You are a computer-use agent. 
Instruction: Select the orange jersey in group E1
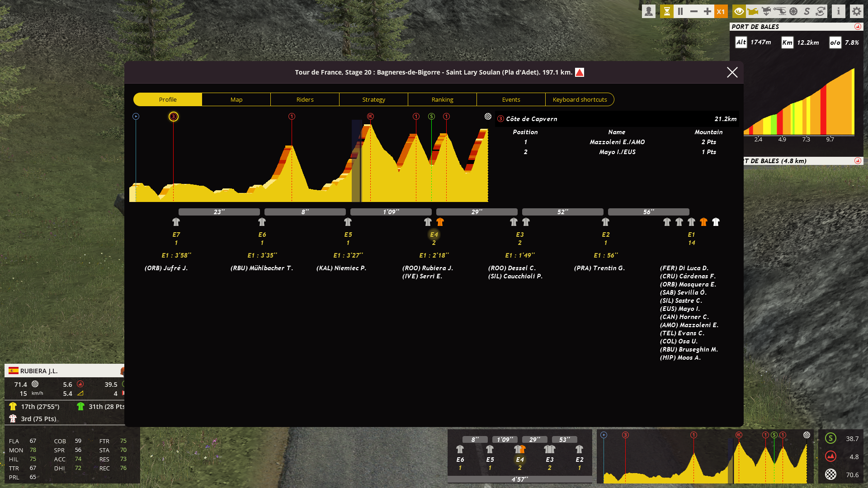(x=703, y=222)
